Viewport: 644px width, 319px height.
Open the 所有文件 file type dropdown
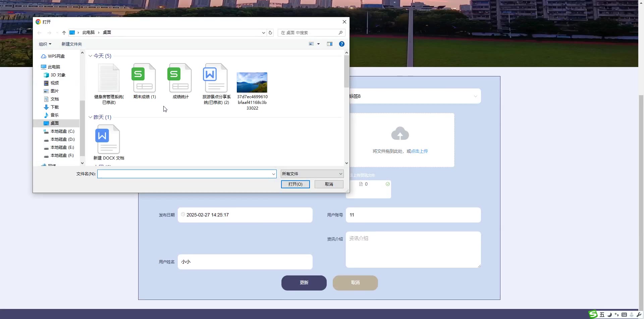click(x=312, y=174)
